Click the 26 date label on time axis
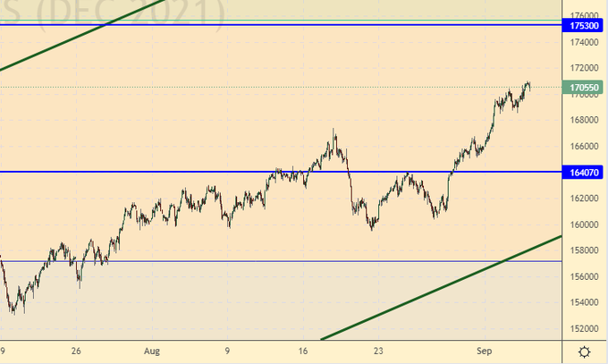The height and width of the screenshot is (364, 608). 77,351
